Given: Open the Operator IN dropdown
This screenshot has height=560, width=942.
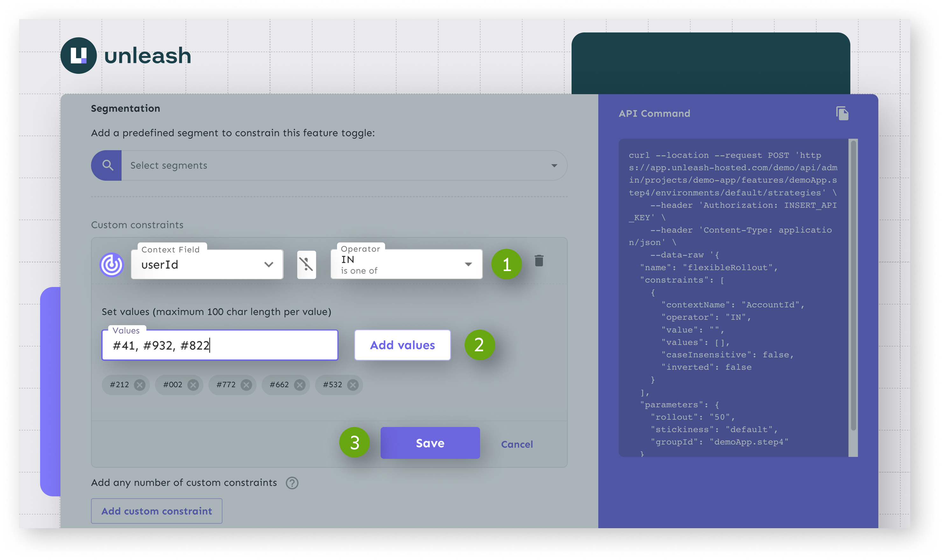Looking at the screenshot, I should click(x=406, y=264).
